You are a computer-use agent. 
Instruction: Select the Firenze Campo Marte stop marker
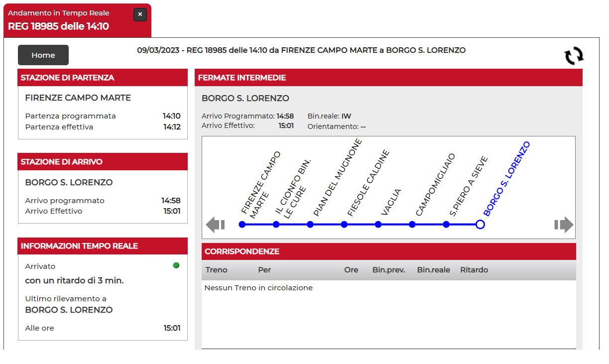coord(242,225)
